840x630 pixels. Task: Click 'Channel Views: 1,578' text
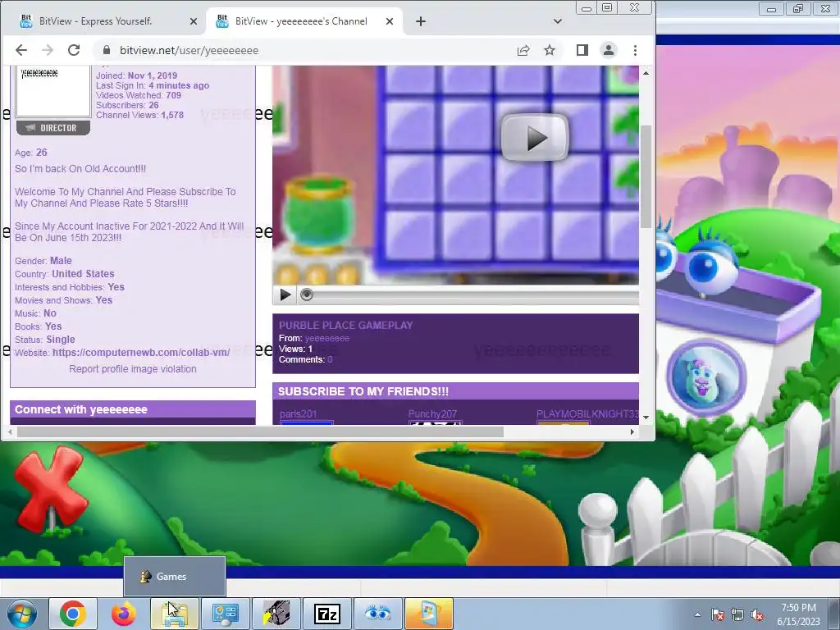pos(139,115)
